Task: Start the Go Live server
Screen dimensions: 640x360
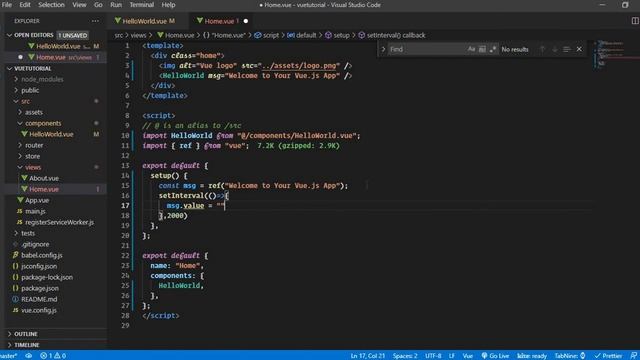Action: [495, 356]
